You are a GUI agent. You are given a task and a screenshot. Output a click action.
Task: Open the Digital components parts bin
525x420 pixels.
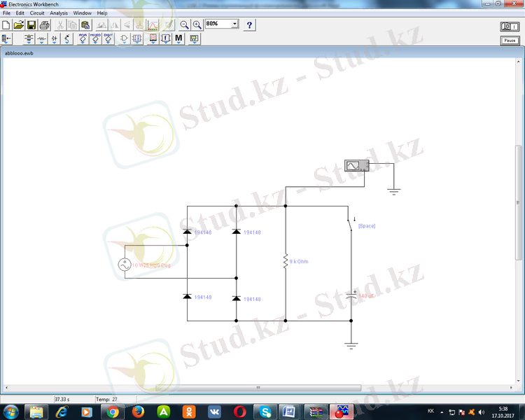pyautogui.click(x=137, y=39)
